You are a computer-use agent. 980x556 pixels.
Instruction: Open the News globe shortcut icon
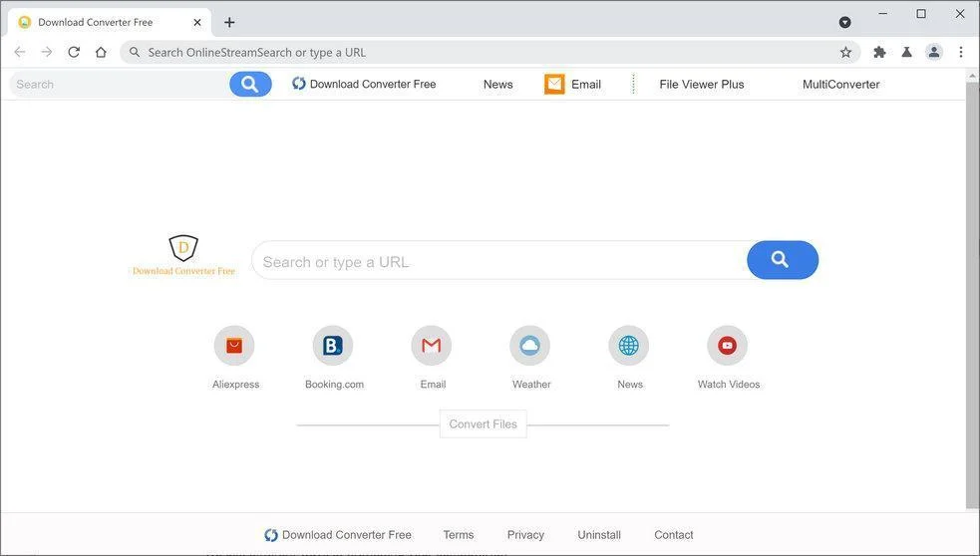(x=629, y=346)
